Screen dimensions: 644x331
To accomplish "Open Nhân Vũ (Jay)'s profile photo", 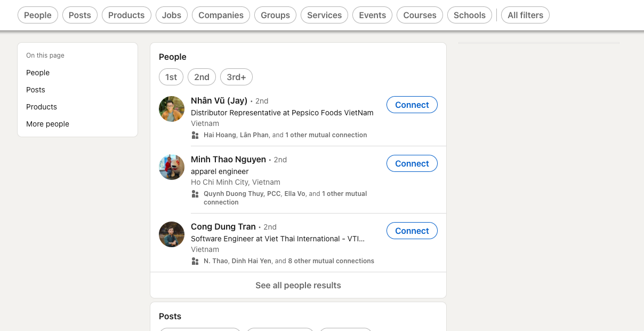I will [172, 109].
